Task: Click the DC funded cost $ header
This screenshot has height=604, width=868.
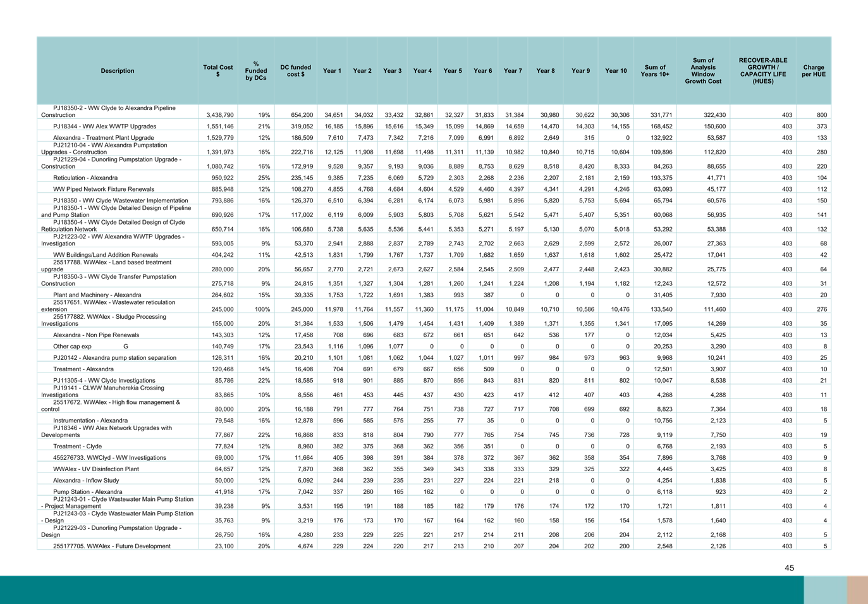Action: (295, 71)
